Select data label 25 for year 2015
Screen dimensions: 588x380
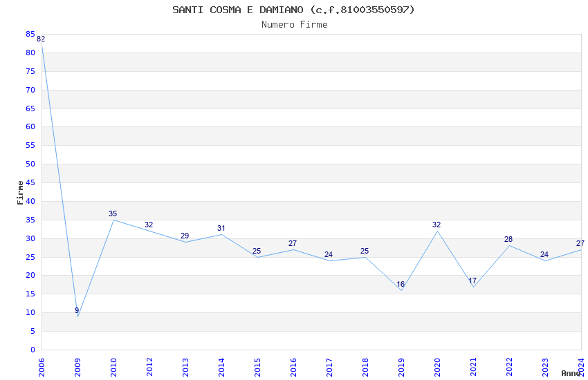[257, 251]
